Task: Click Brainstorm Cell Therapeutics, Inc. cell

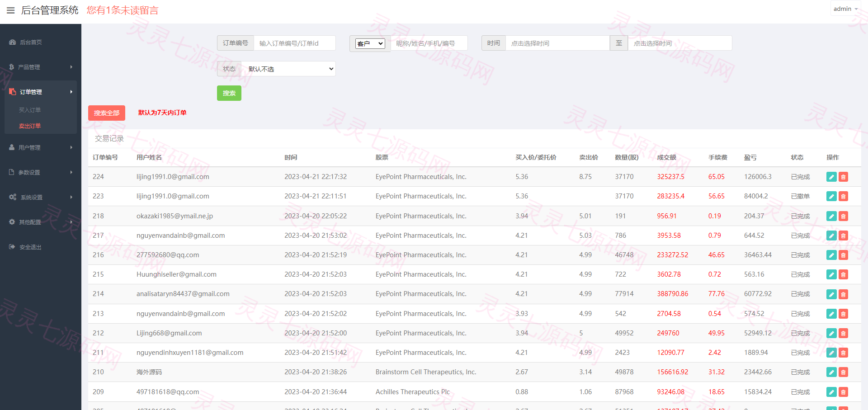Action: point(426,372)
